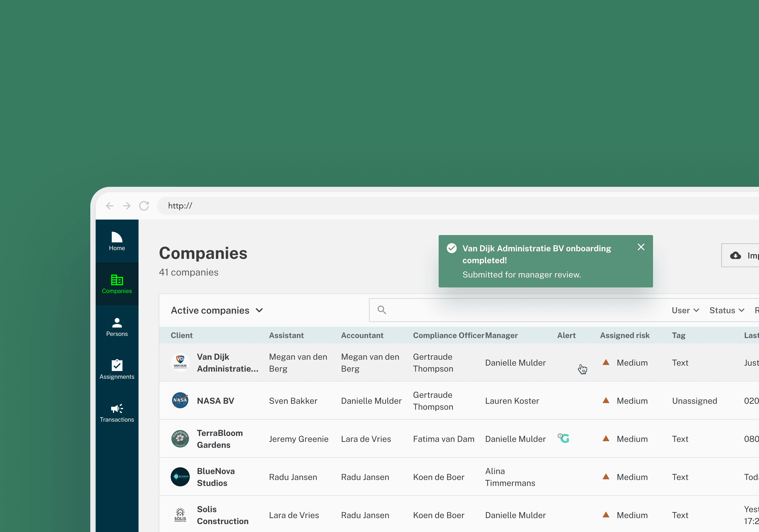Image resolution: width=759 pixels, height=532 pixels.
Task: Dismiss the onboarding completed notification
Action: tap(641, 247)
